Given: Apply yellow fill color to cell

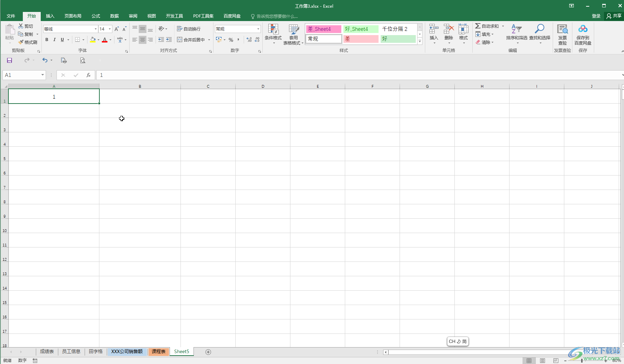Looking at the screenshot, I should 93,40.
